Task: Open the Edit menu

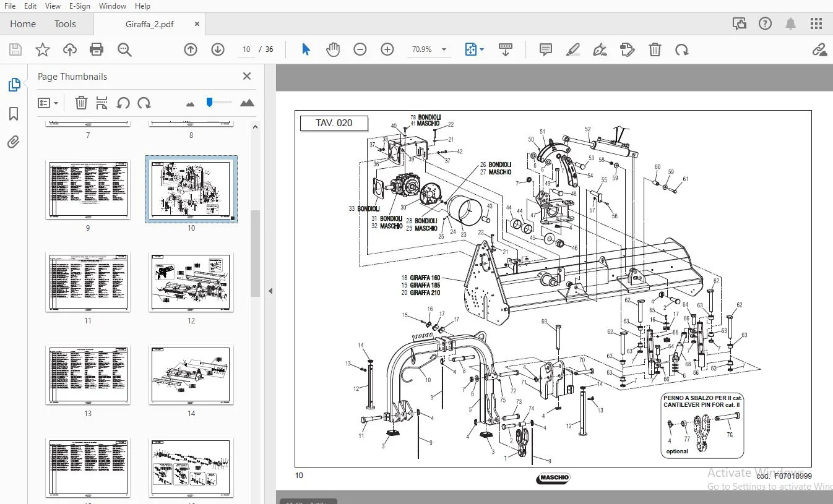Action: coord(30,6)
